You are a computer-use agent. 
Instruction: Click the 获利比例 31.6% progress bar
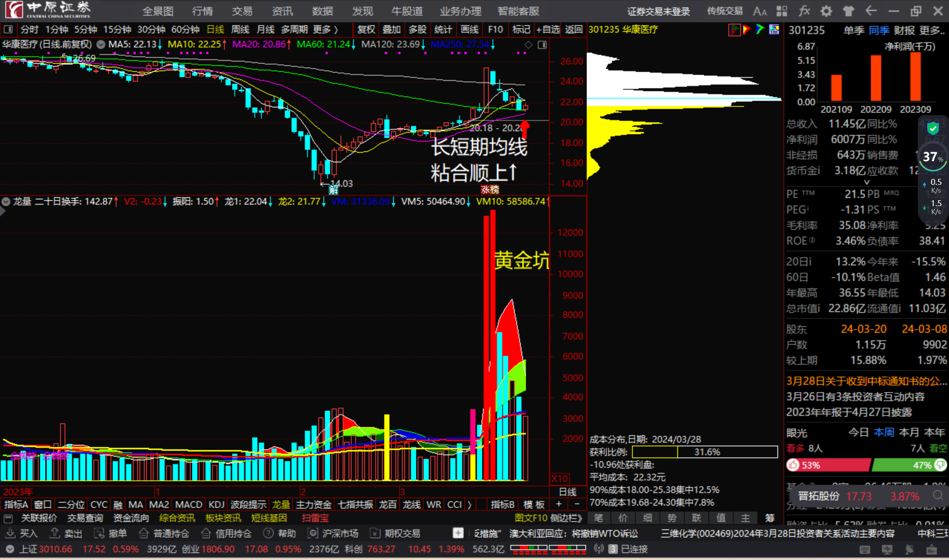(x=705, y=452)
